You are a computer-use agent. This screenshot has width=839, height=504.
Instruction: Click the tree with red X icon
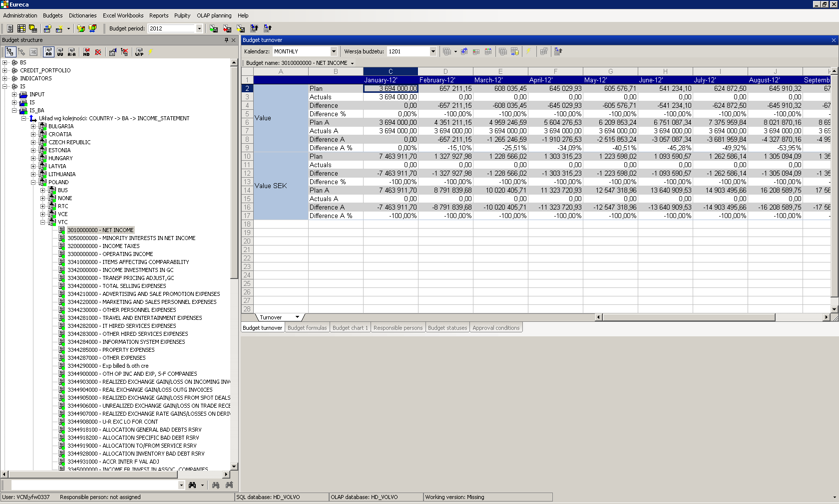(124, 52)
